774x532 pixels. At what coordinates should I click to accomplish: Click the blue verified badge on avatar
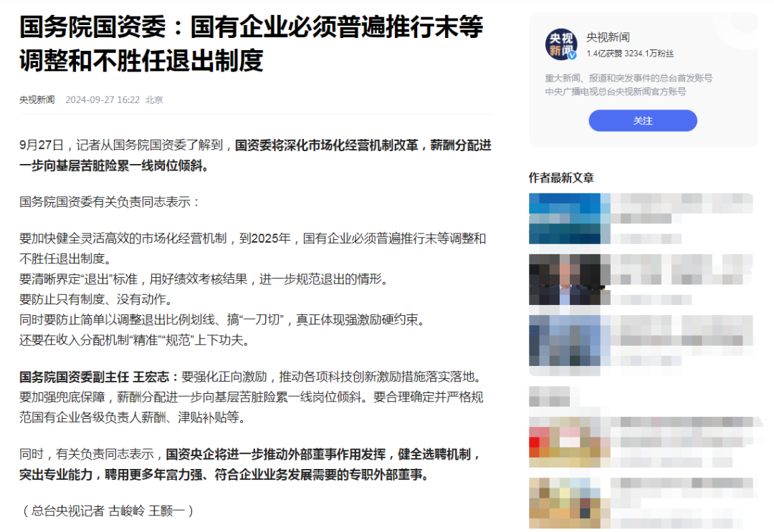click(572, 55)
